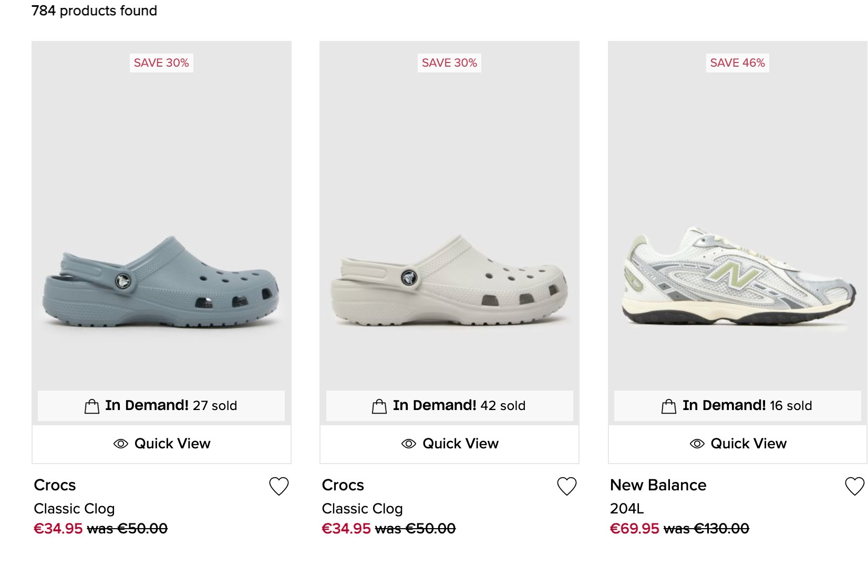Click the heart icon for the grey Classic Clog
The image size is (868, 588).
pyautogui.click(x=279, y=486)
